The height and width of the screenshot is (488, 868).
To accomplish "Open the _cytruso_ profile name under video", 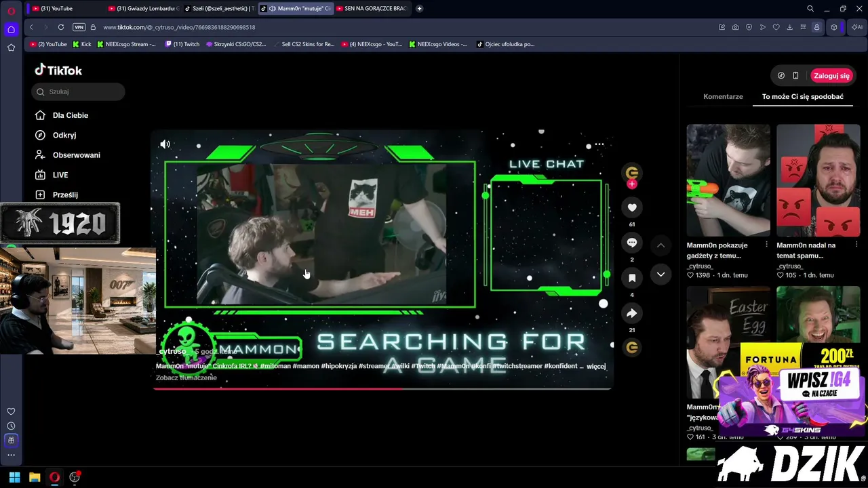I will tap(173, 352).
